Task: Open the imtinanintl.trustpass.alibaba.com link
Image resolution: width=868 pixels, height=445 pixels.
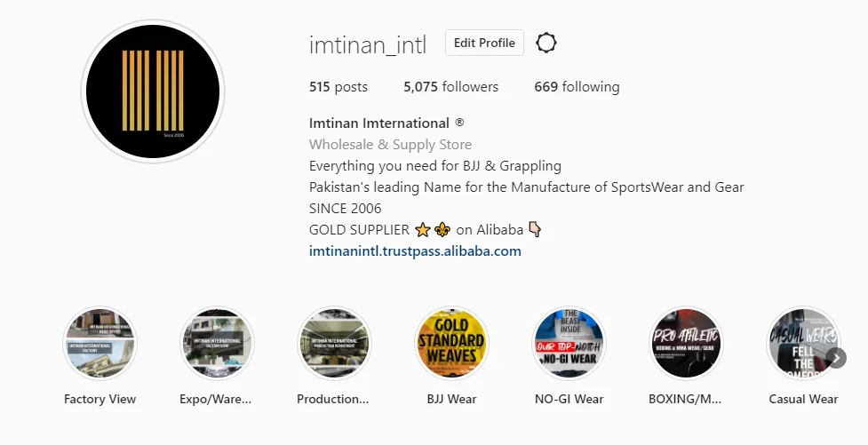Action: click(415, 251)
